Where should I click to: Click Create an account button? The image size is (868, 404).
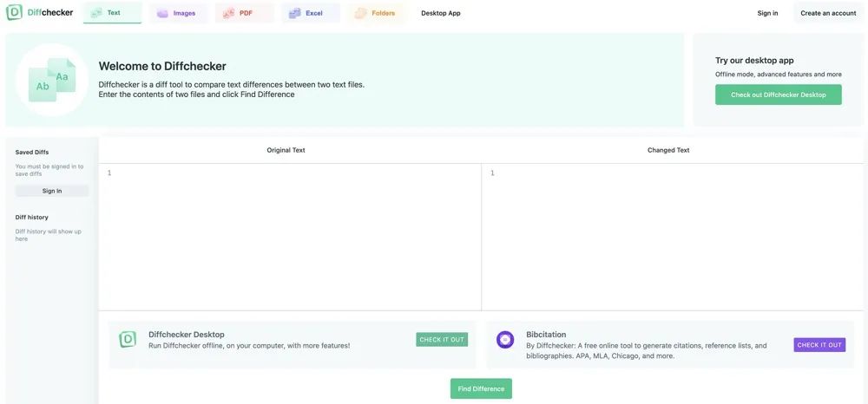[x=828, y=13]
